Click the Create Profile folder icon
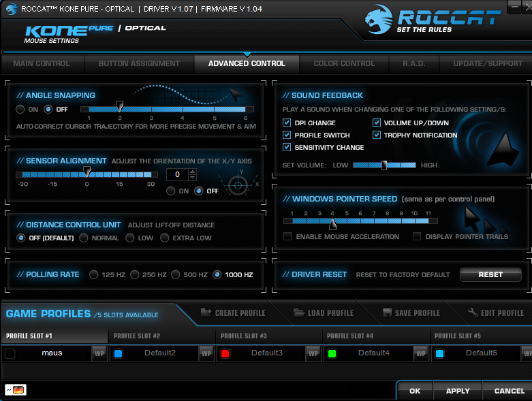Viewport: 532px width, 401px height. (206, 312)
